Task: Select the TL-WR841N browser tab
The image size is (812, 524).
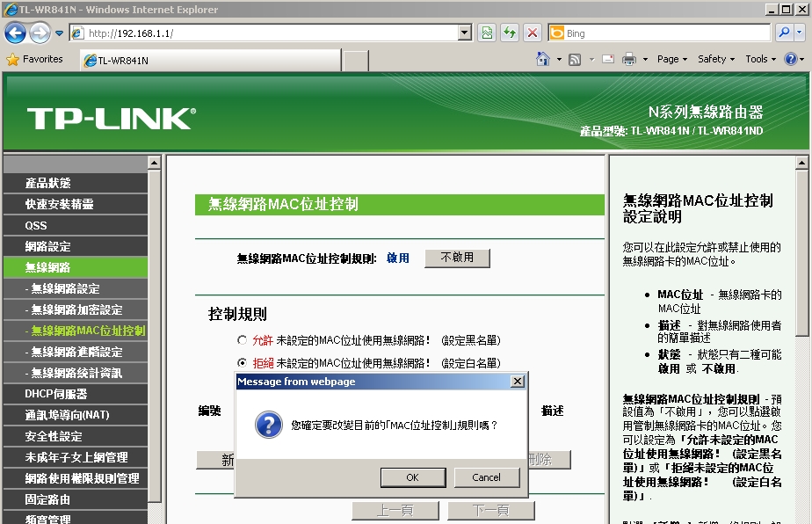Action: tap(211, 60)
